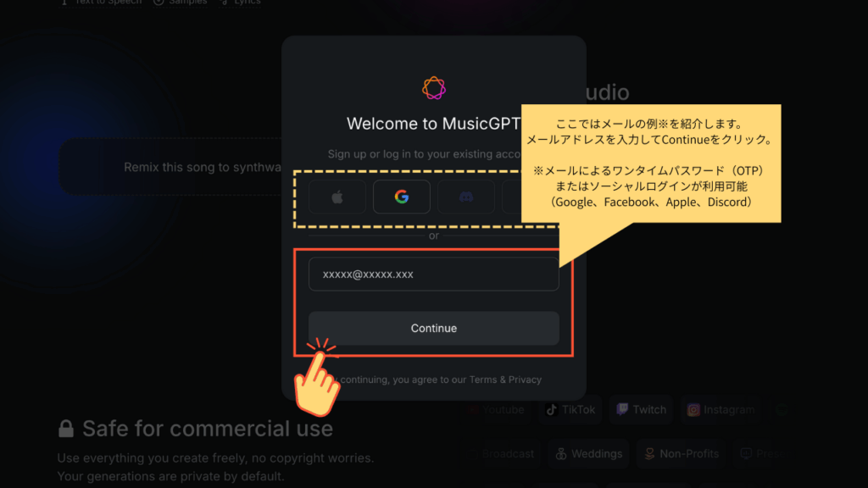Select the Twitch icon button
Viewport: 868px width, 488px height.
point(625,409)
